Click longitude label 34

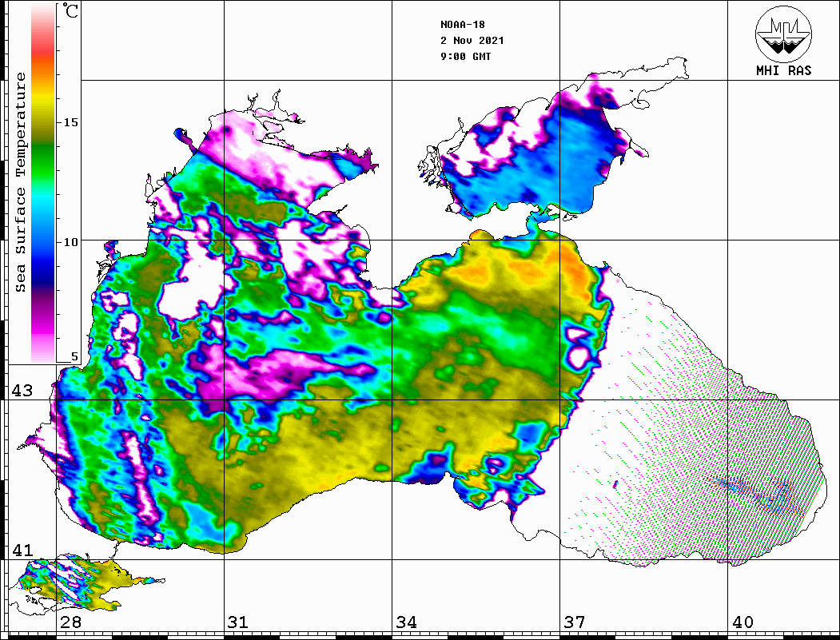click(x=406, y=622)
